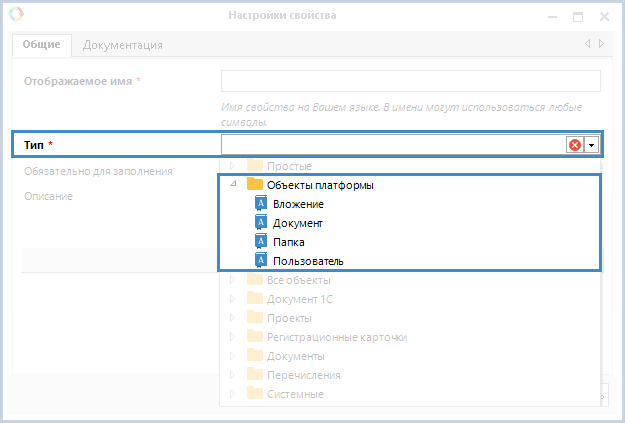Screen dimensions: 625x423
Task: Click the Отображаемое имя input field
Action: click(410, 81)
